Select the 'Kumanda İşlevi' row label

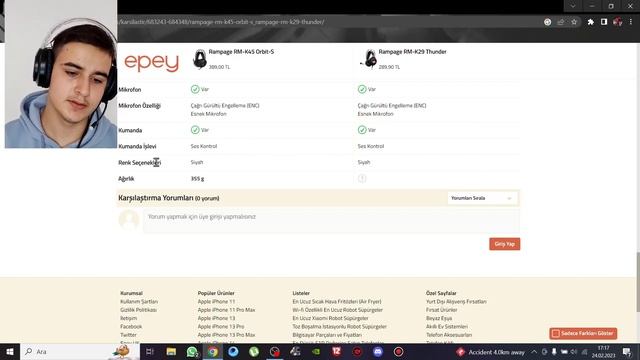[137, 146]
